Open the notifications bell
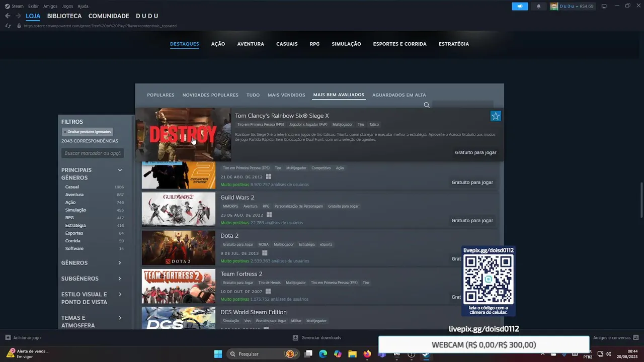This screenshot has width=644, height=362. pyautogui.click(x=539, y=6)
